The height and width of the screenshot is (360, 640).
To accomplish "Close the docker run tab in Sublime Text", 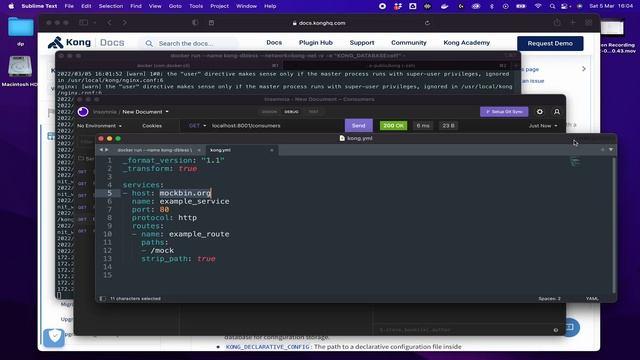I will click(199, 150).
